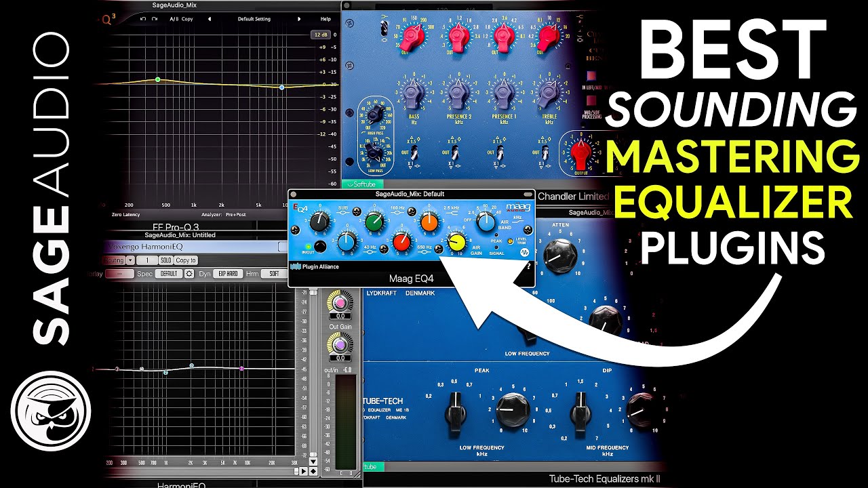Open the Analyzer Pre+Post options in Pro-Q 3

[237, 214]
